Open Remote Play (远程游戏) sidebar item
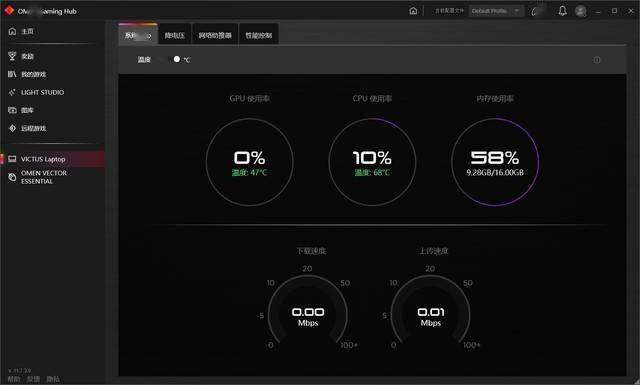The width and height of the screenshot is (640, 385). 27,128
